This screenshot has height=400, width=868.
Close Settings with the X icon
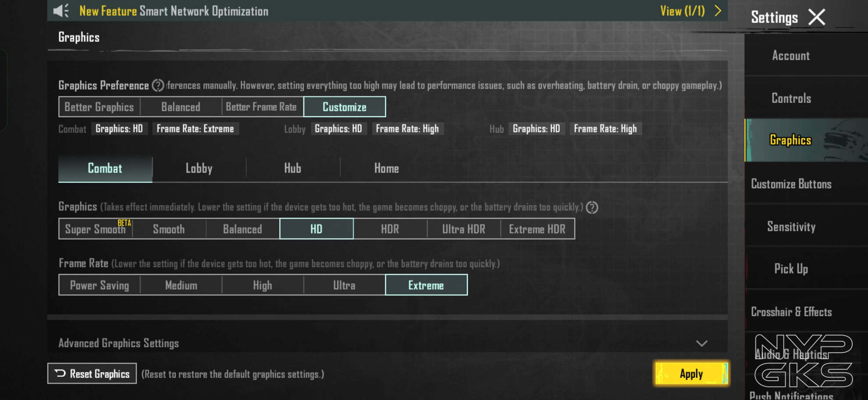tap(816, 18)
